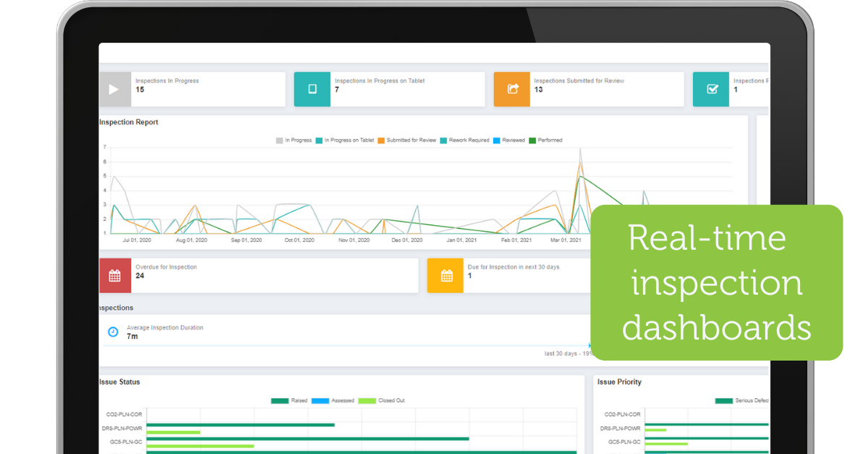Click the number 13 submitted count

click(x=539, y=90)
